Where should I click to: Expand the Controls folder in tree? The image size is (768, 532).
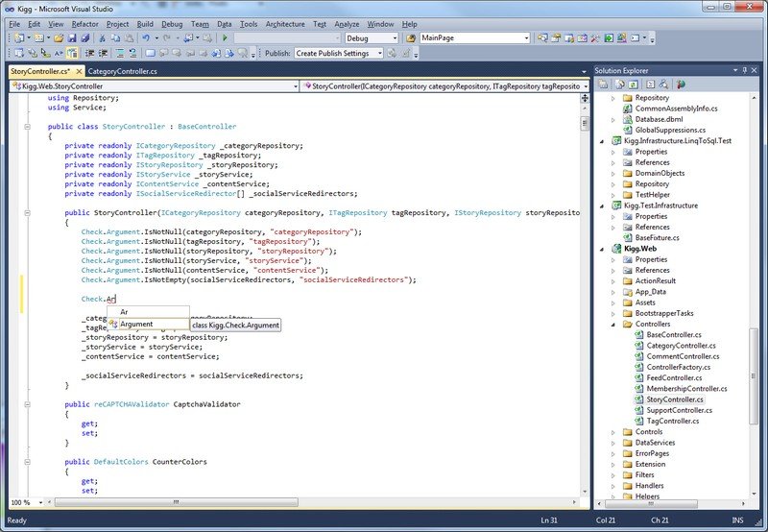[x=613, y=432]
